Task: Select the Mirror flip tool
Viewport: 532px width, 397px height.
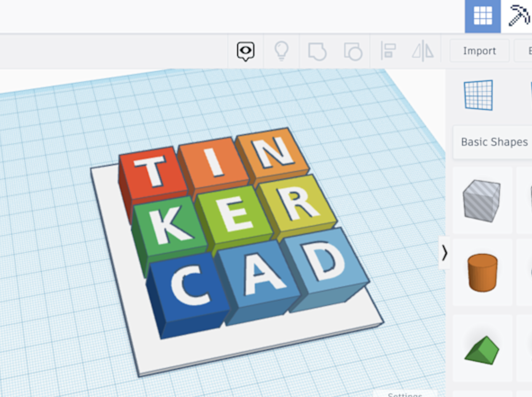Action: (x=423, y=51)
